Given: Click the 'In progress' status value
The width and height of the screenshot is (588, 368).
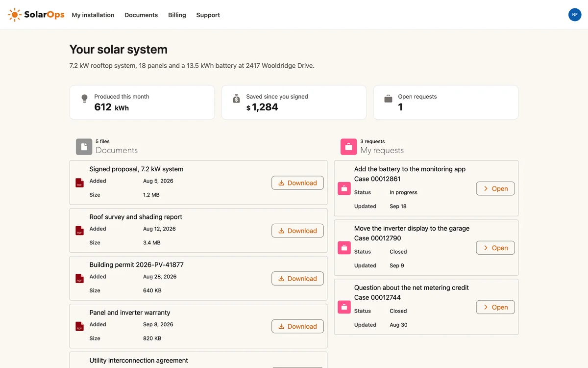Looking at the screenshot, I should click(403, 192).
